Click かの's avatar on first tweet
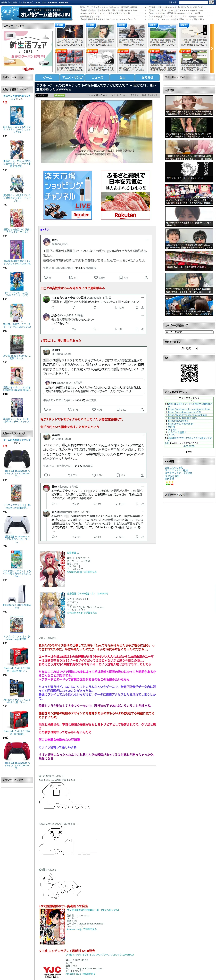The width and height of the screenshot is (216, 980). tap(47, 242)
